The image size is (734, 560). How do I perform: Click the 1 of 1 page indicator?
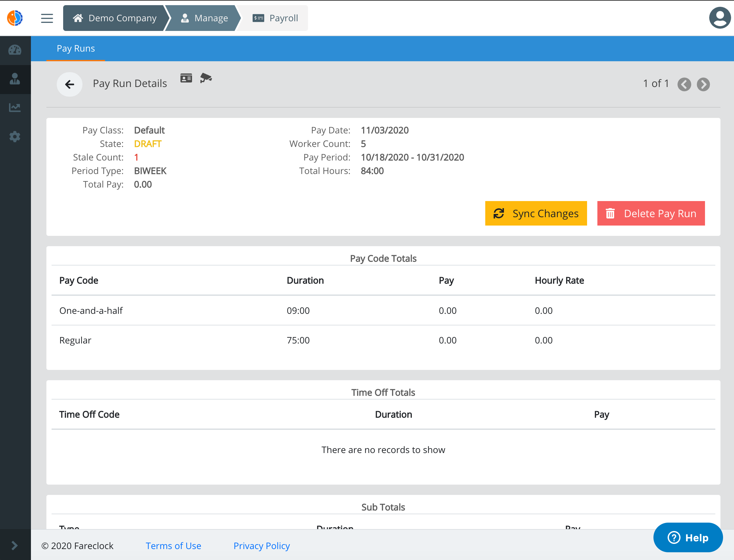tap(656, 83)
